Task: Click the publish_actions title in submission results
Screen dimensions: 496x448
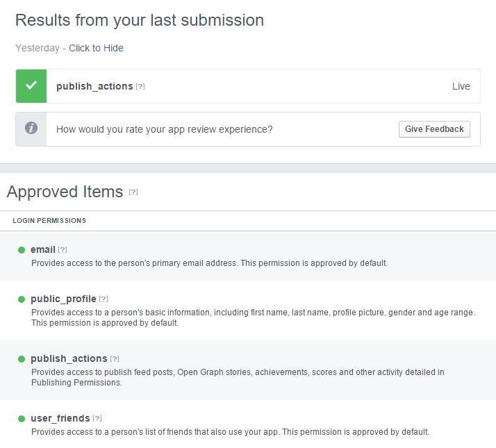Action: (x=94, y=86)
